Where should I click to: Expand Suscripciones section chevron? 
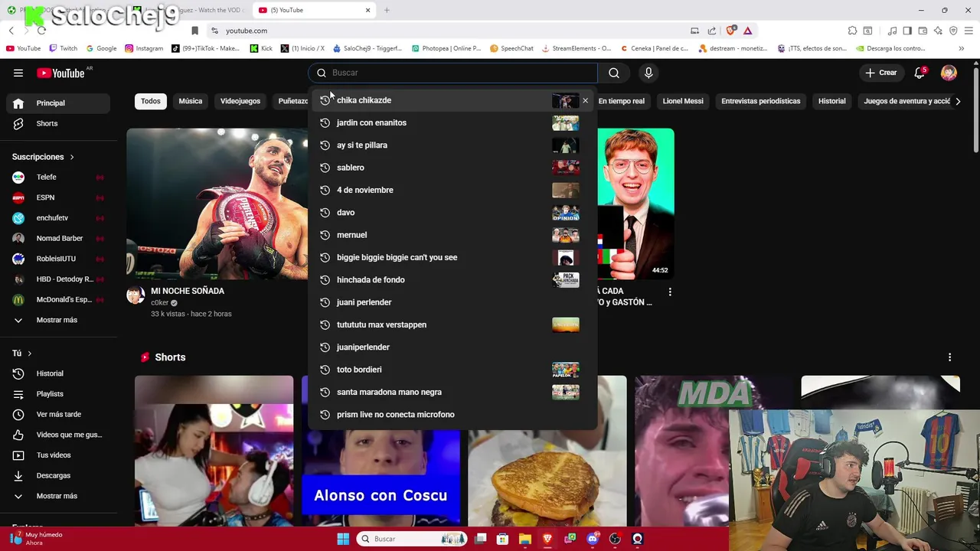click(72, 157)
